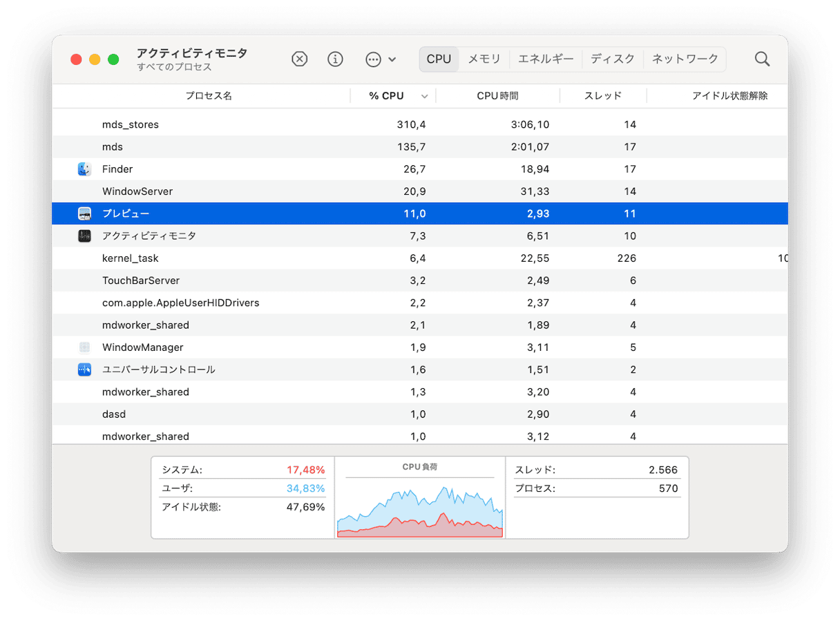This screenshot has height=621, width=840.
Task: Select the TouchBarServer process row
Action: click(x=420, y=280)
